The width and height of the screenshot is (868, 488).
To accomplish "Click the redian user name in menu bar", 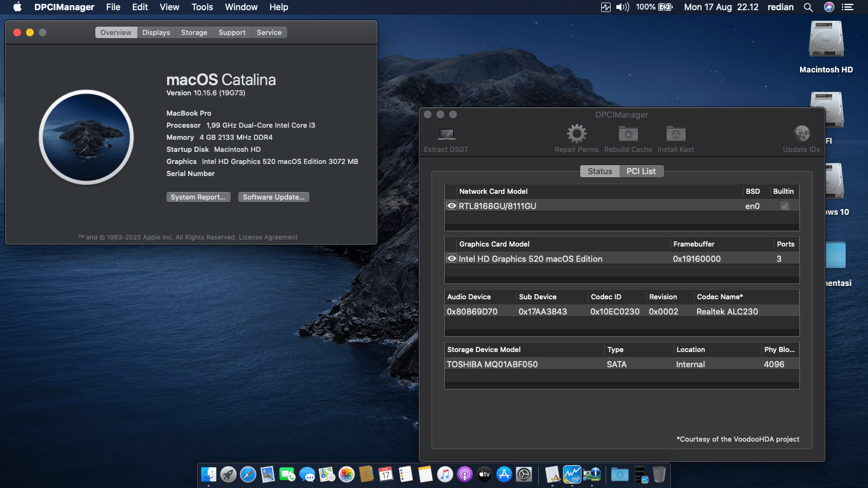I will pos(780,7).
